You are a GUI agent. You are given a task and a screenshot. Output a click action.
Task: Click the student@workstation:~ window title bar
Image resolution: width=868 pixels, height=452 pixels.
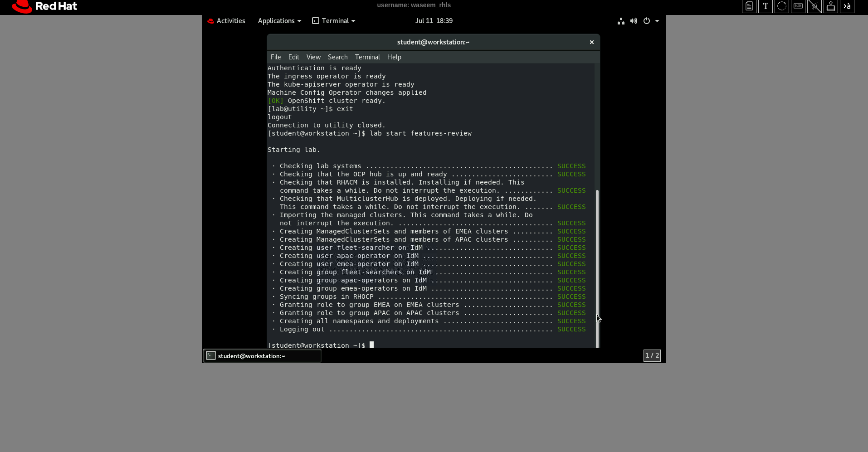[434, 42]
